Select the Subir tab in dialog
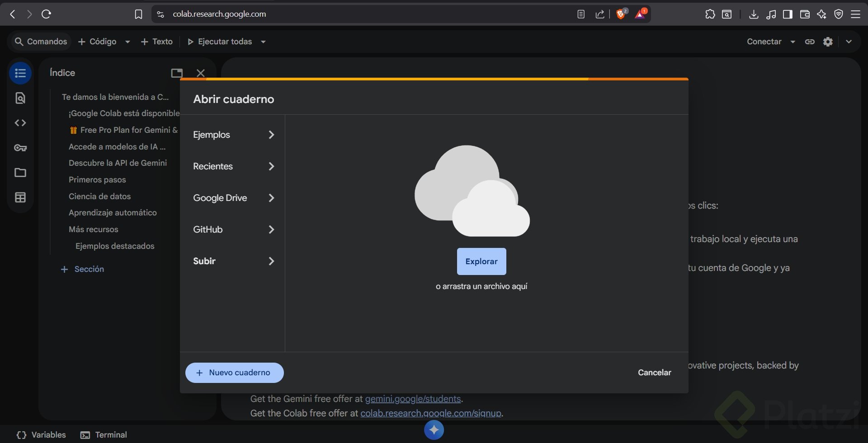868x443 pixels. [x=233, y=261]
